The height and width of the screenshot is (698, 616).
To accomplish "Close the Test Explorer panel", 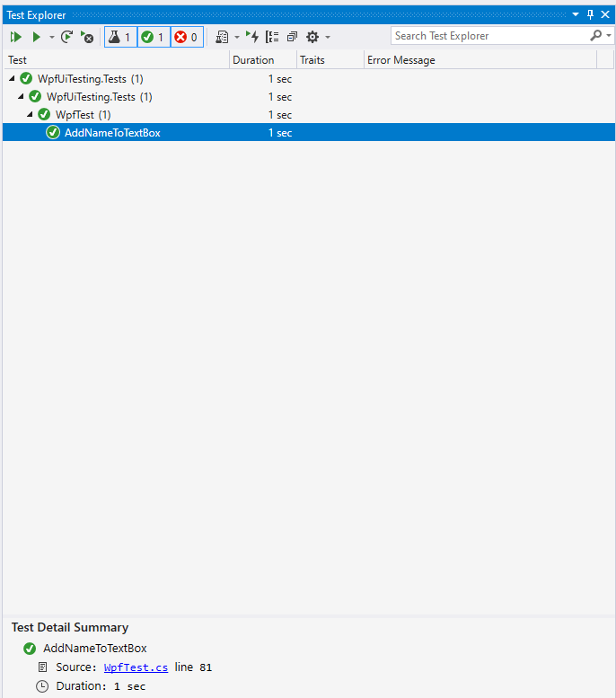I will click(605, 14).
